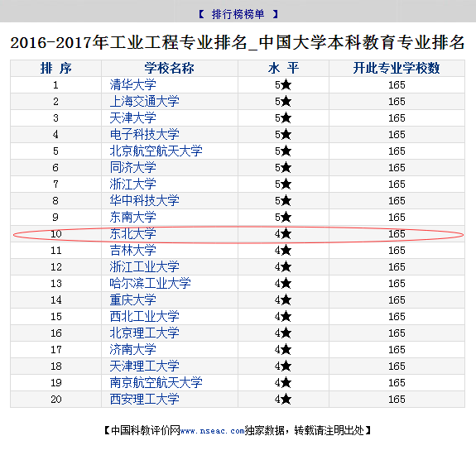Screen dimensions: 476x455
Task: Click the 同济大学 link
Action: click(132, 167)
